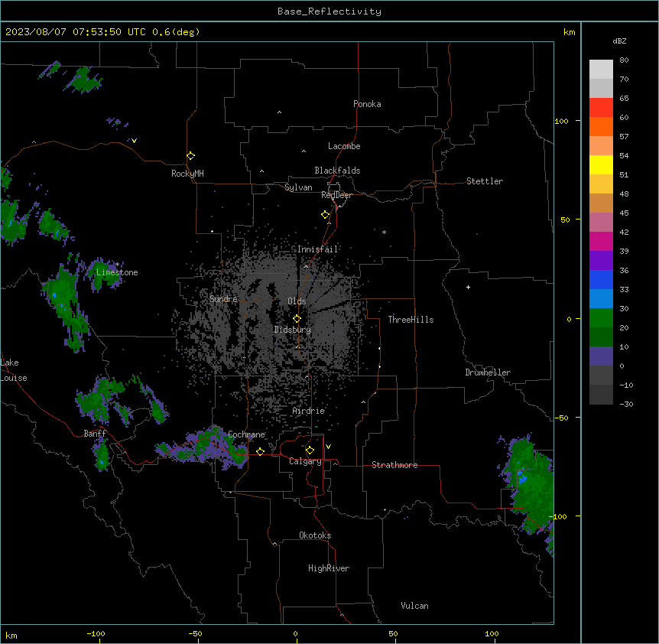Screen dimensions: 659x644
Task: Click the 80 value on the dBZ legend
Action: [x=624, y=60]
